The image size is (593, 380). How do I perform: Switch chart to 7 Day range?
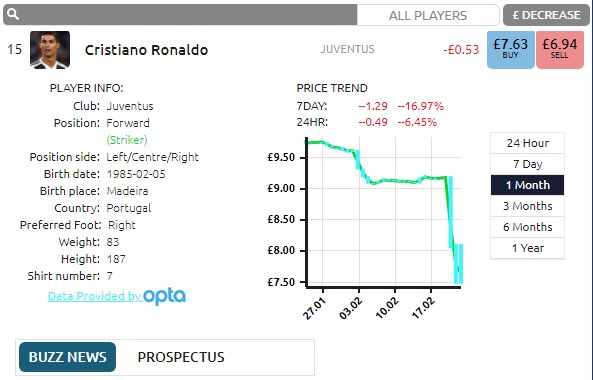click(x=528, y=164)
